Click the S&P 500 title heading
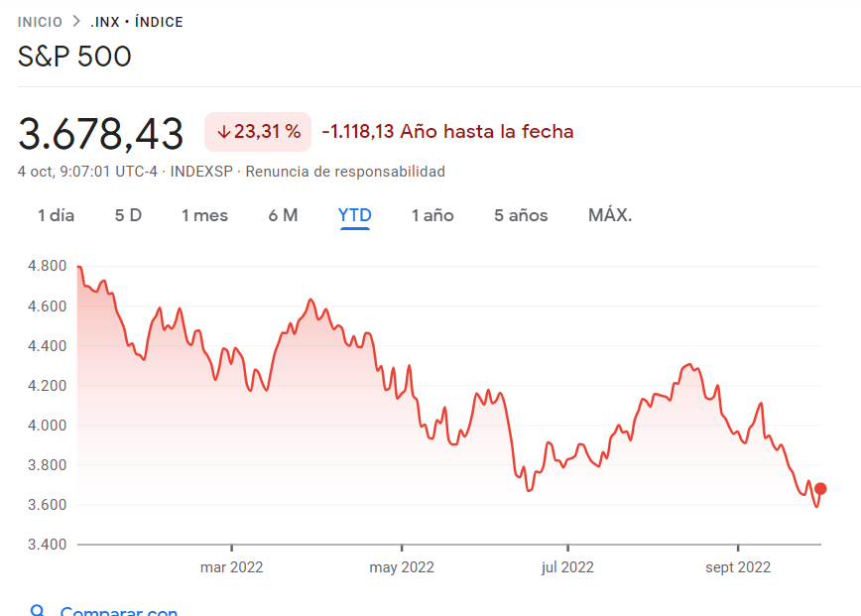This screenshot has width=861, height=616. pyautogui.click(x=74, y=56)
